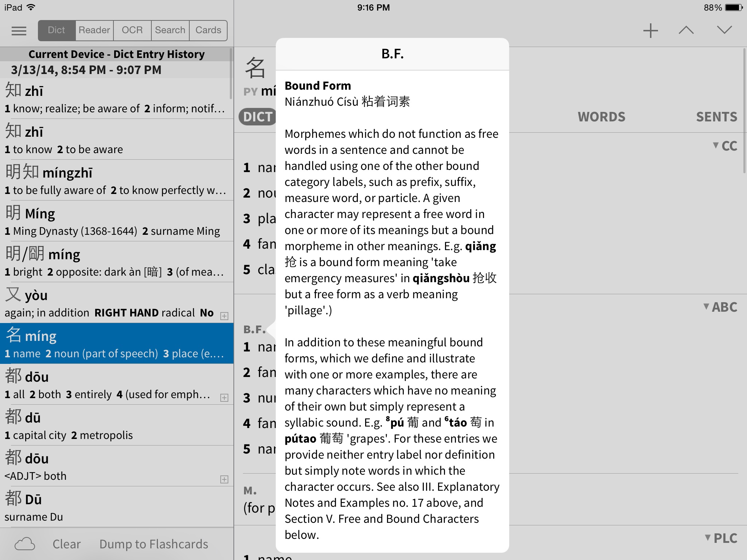This screenshot has height=560, width=747.
Task: Open the 又 yòu history entry
Action: pos(117,303)
